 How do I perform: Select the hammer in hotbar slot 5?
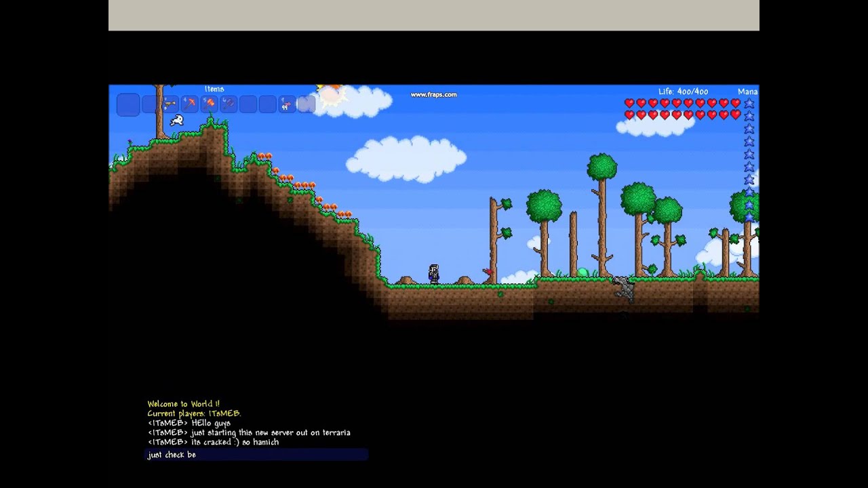209,104
